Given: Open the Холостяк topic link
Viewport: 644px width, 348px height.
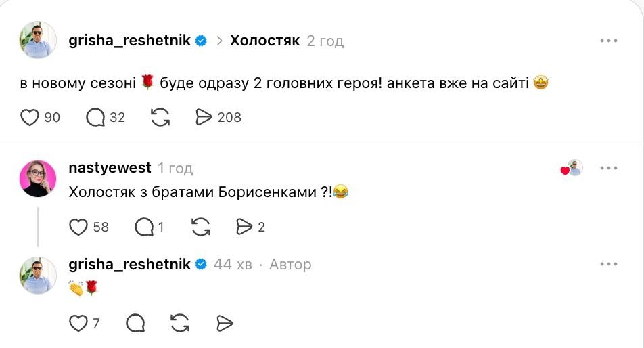Looking at the screenshot, I should tap(264, 41).
